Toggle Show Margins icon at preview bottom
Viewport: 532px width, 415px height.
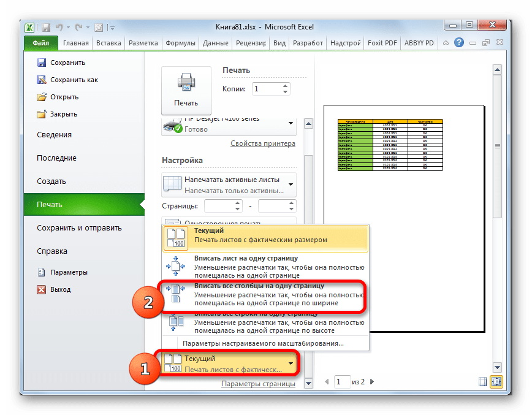pyautogui.click(x=482, y=382)
